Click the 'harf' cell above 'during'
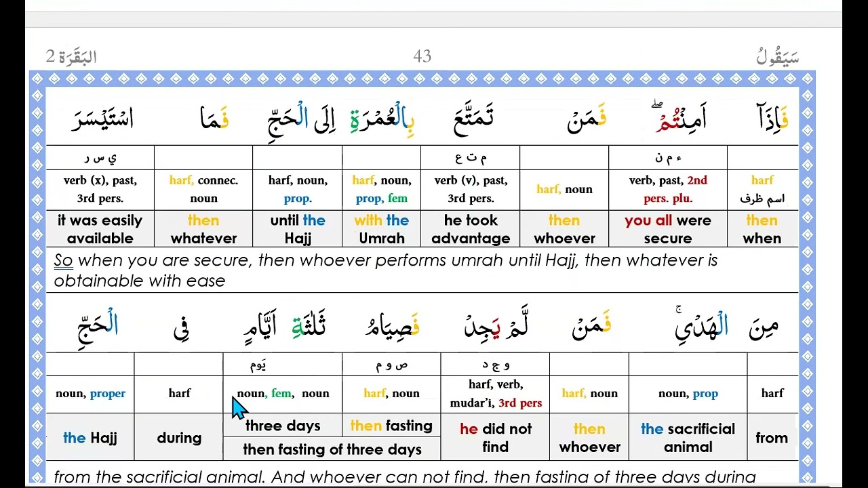This screenshot has height=488, width=868. tap(179, 394)
